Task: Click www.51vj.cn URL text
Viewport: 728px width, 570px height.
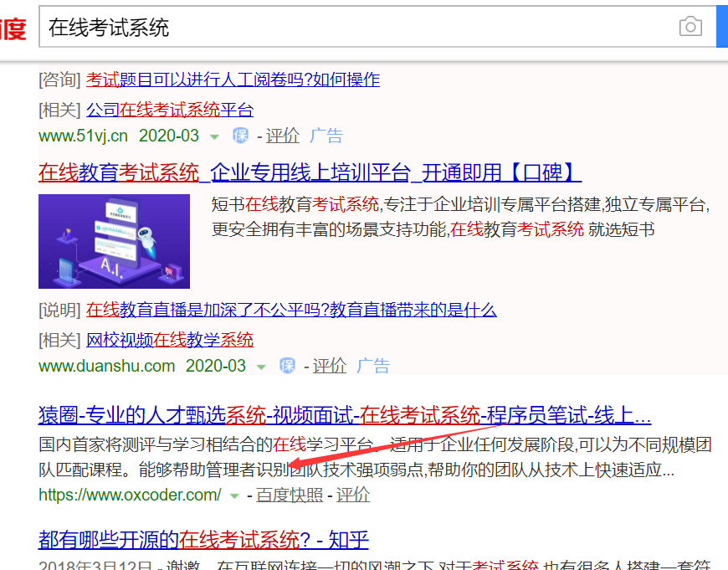Action: (83, 136)
